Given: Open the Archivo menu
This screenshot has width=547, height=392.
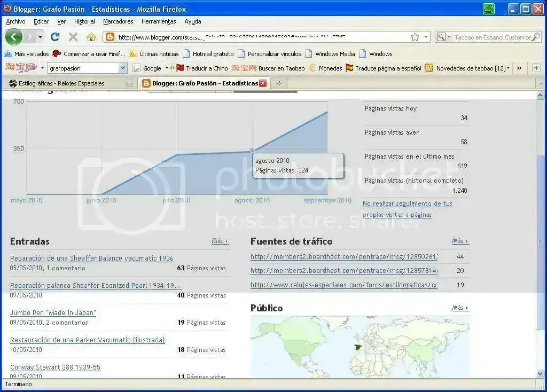Looking at the screenshot, I should tap(15, 21).
